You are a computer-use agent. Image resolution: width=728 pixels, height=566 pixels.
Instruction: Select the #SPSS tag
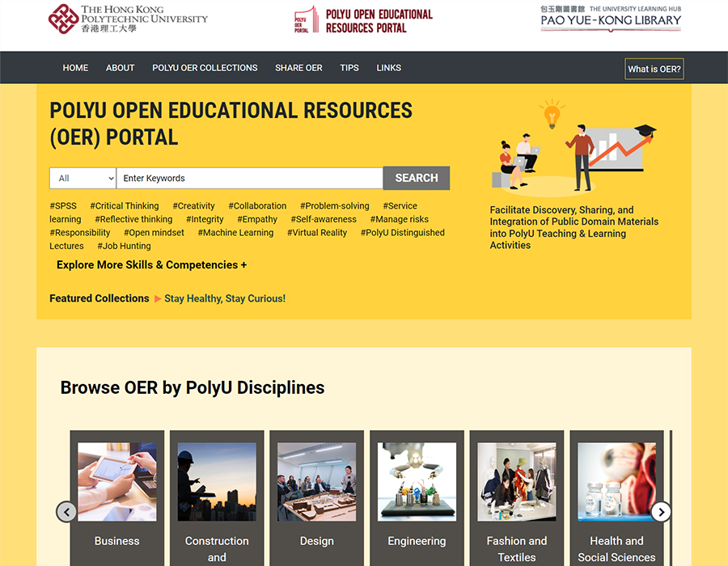(63, 206)
